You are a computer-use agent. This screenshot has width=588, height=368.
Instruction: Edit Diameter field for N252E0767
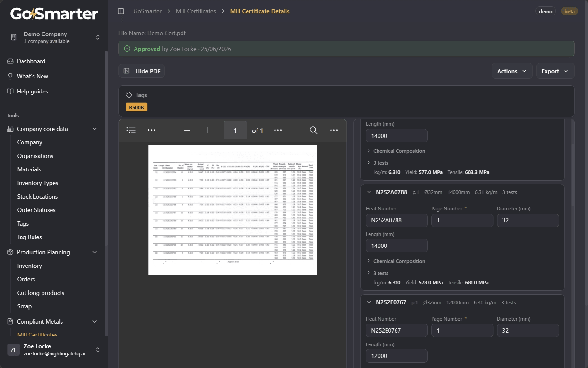(x=528, y=331)
